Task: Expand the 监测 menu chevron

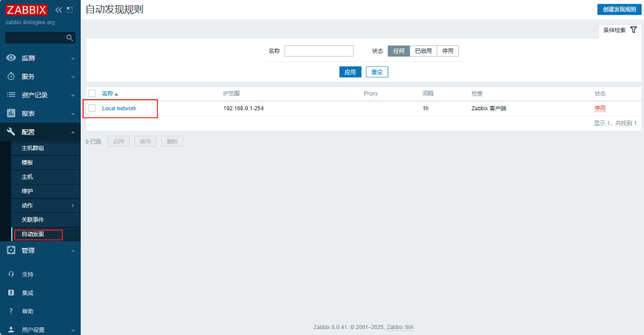Action: 72,58
